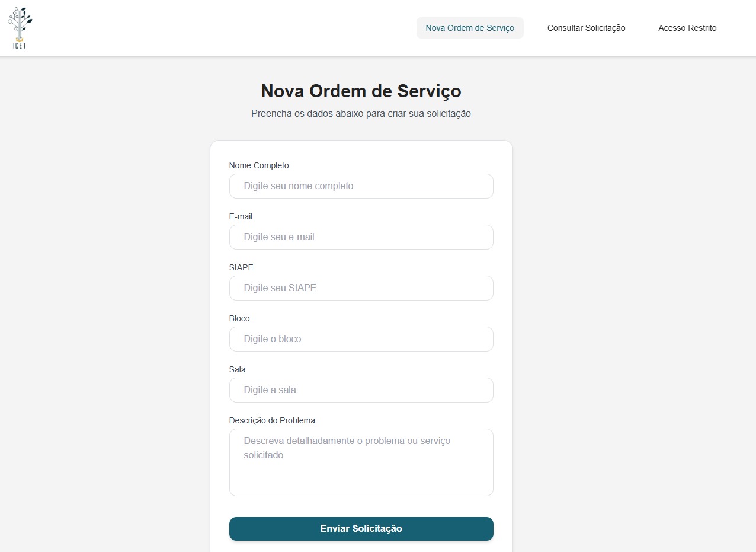Click the Bloco label
The height and width of the screenshot is (552, 756).
[239, 318]
